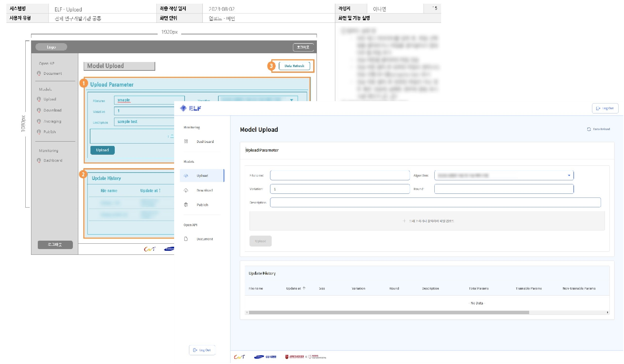The height and width of the screenshot is (364, 624).
Task: Click the Update at sort arrow icon
Action: [304, 288]
